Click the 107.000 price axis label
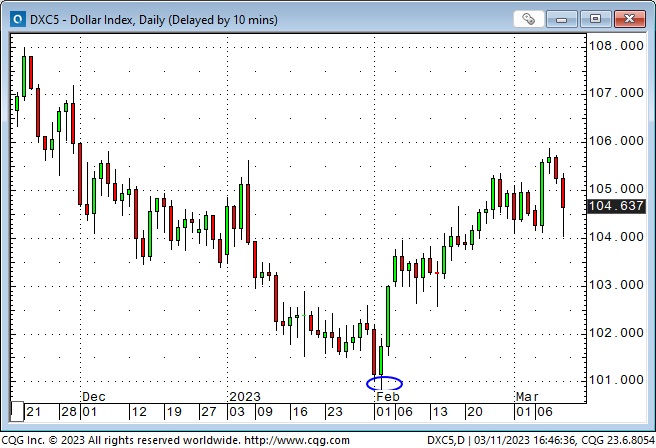Image resolution: width=656 pixels, height=448 pixels. pyautogui.click(x=616, y=92)
